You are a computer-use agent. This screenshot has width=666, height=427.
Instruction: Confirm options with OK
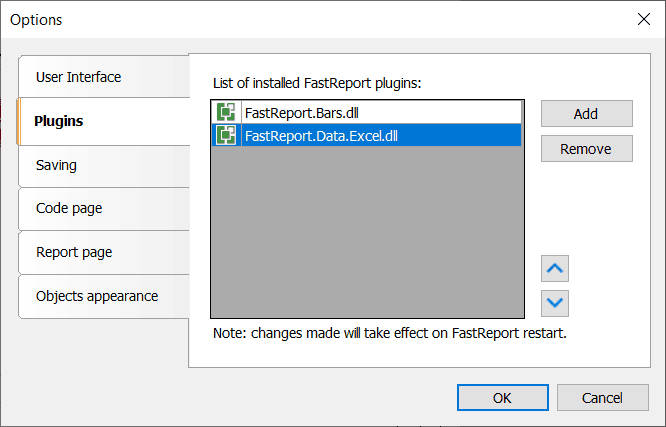tap(503, 398)
